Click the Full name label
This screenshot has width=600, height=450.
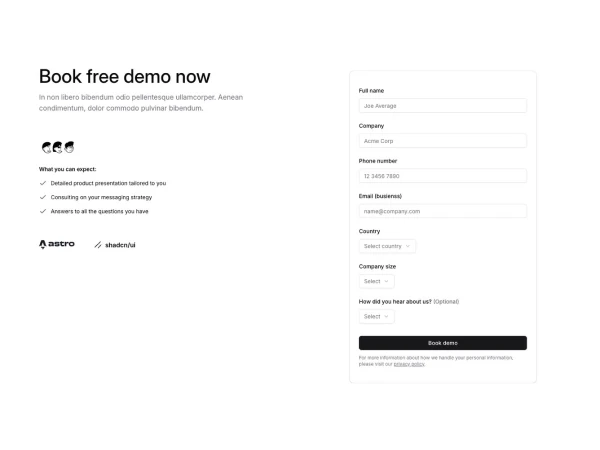pos(371,91)
